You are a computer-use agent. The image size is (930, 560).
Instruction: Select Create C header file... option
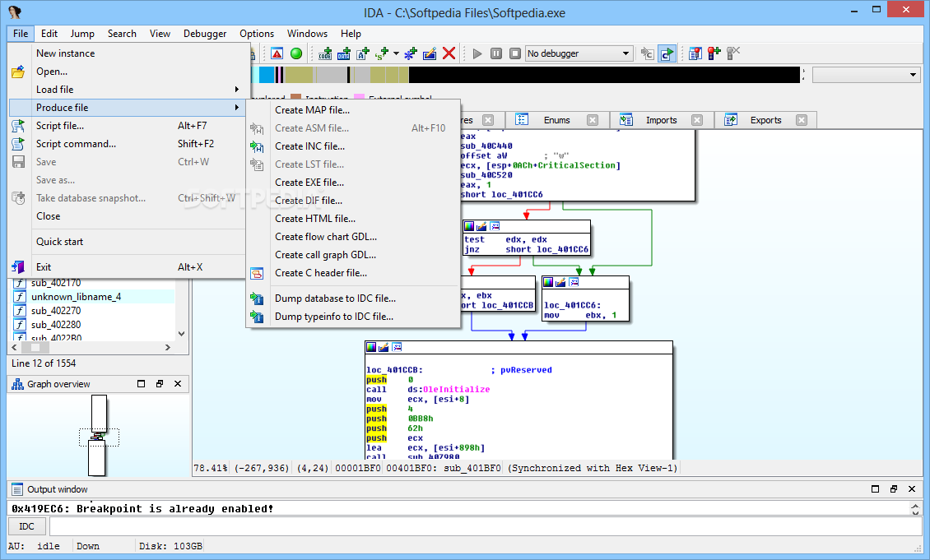pos(354,273)
